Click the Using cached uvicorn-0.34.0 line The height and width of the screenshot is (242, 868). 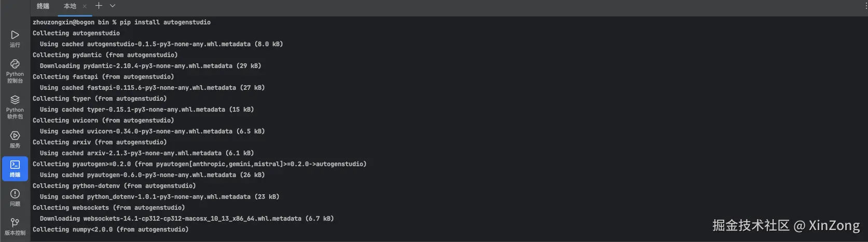152,131
